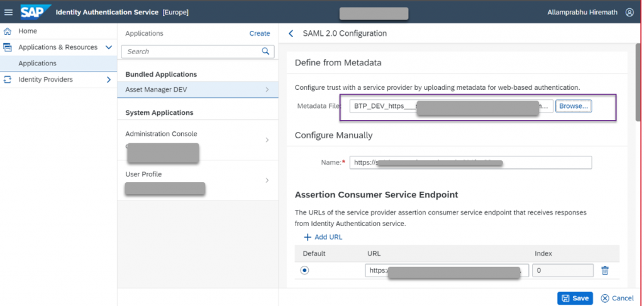Open Administration Console chevron

point(267,140)
